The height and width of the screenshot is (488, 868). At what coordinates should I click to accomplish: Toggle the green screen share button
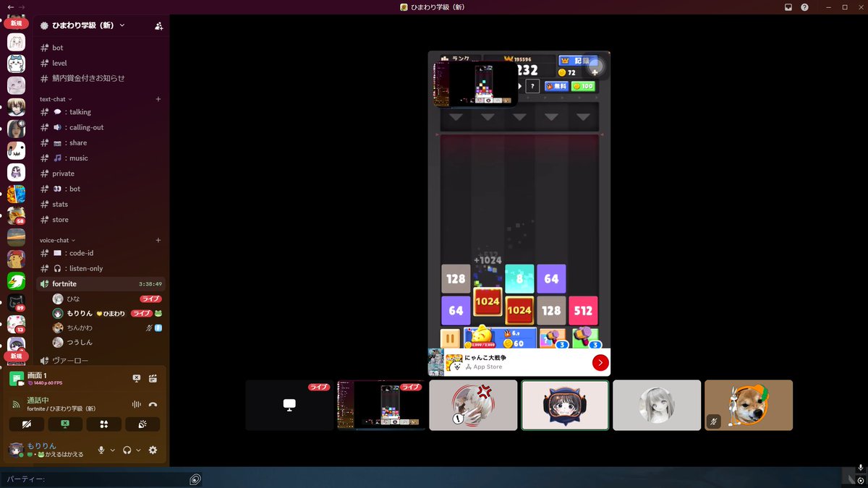tap(65, 424)
